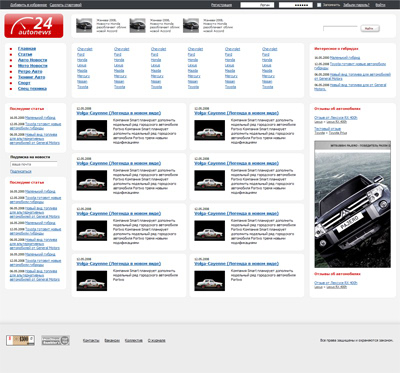The width and height of the screenshot is (400, 373).
Task: Click the site search input box
Action: coord(340,29)
